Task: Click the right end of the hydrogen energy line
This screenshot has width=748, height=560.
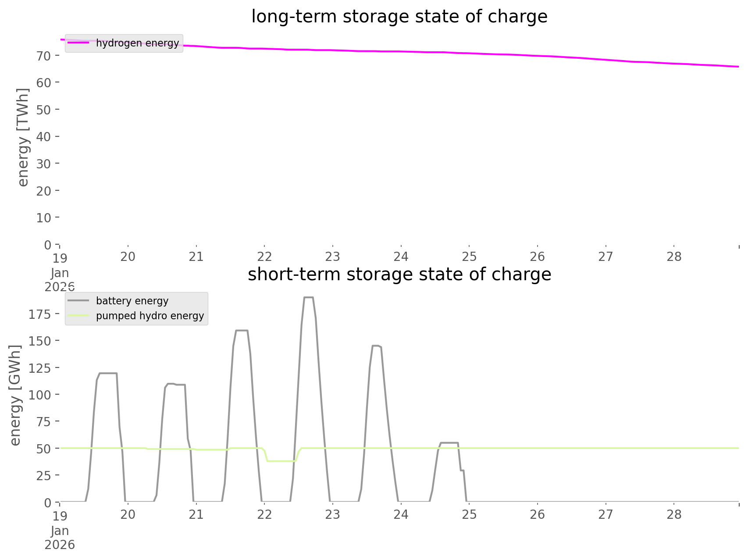Action: click(x=737, y=67)
